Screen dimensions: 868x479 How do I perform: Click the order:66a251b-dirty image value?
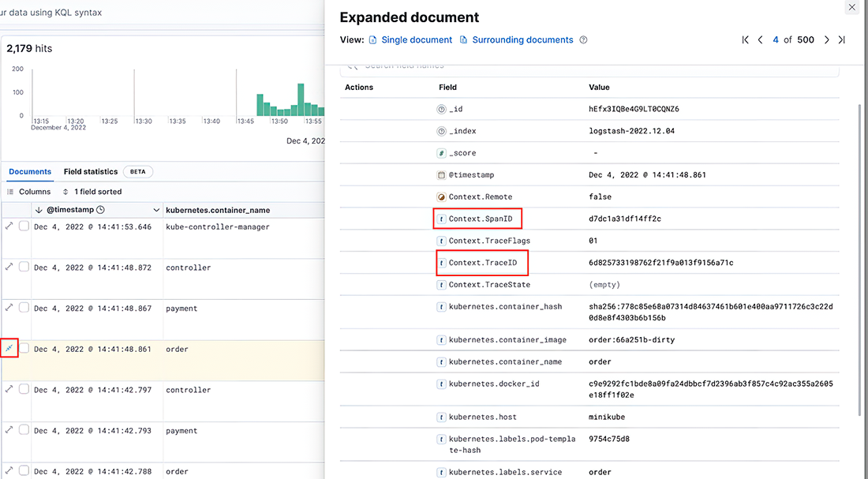[631, 340]
